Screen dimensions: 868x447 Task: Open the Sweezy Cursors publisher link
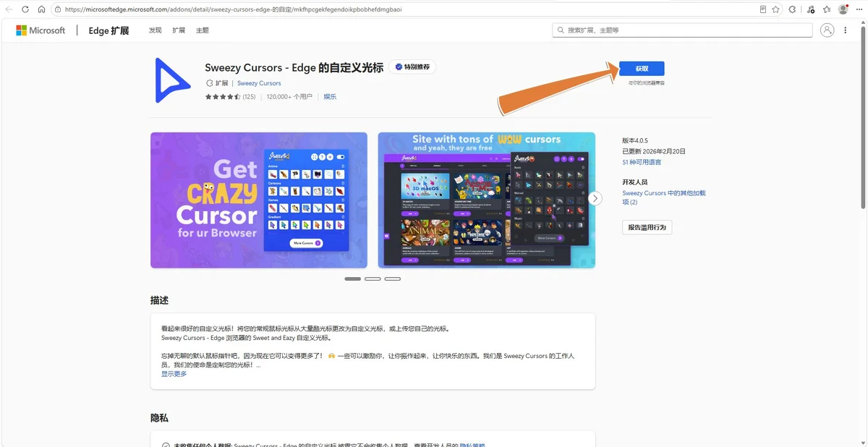coord(259,83)
